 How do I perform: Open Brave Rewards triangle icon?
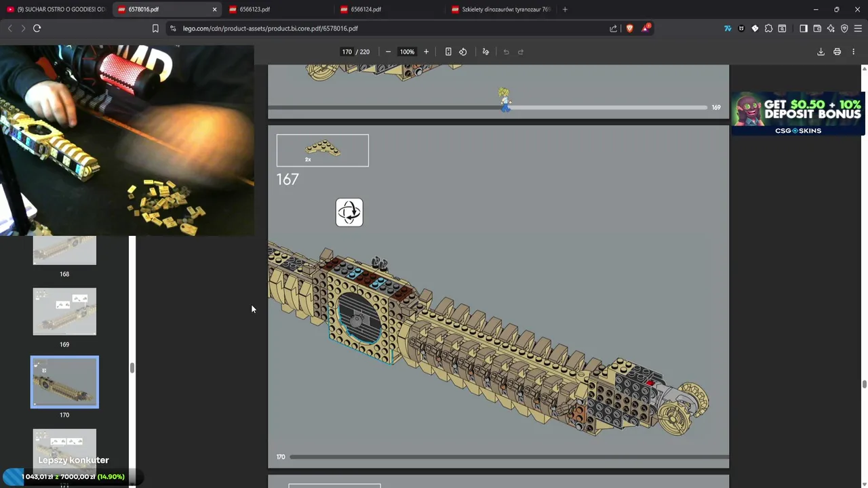point(646,28)
